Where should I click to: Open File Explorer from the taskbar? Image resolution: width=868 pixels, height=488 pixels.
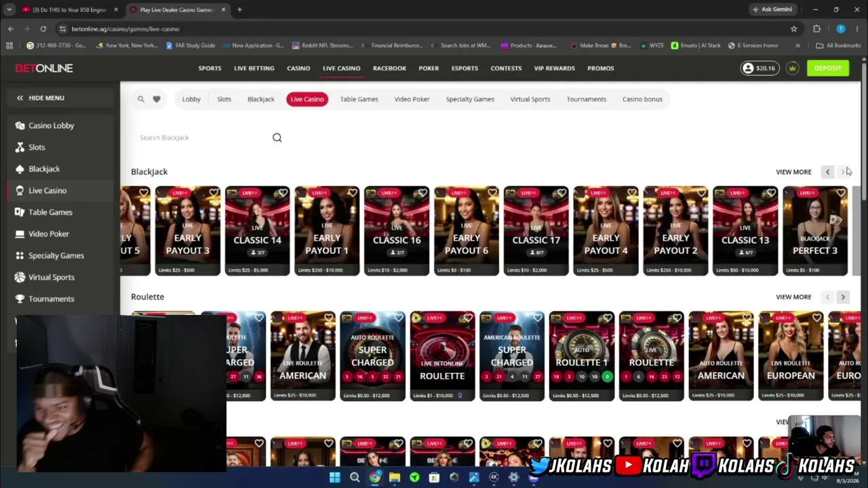coord(394,478)
